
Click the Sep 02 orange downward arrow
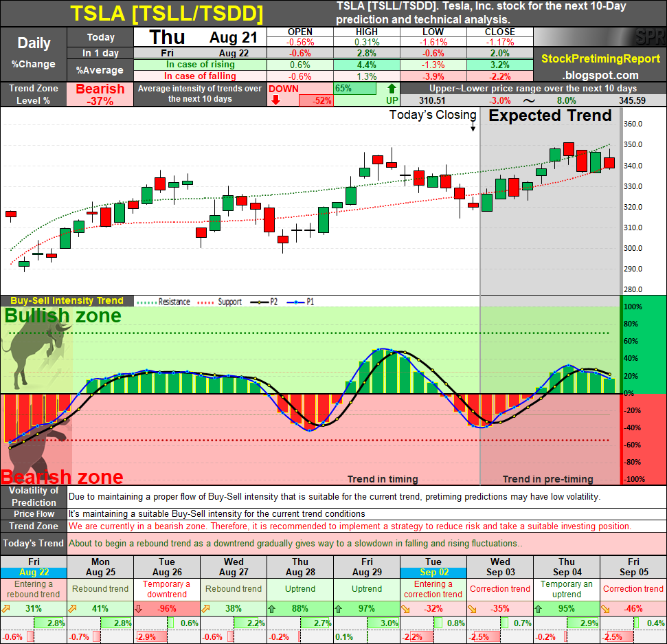click(x=406, y=609)
